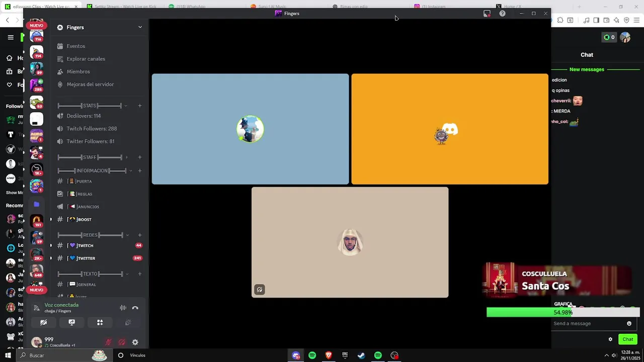This screenshot has width=644, height=362.
Task: Open Steam from the taskbar
Action: pyautogui.click(x=361, y=355)
